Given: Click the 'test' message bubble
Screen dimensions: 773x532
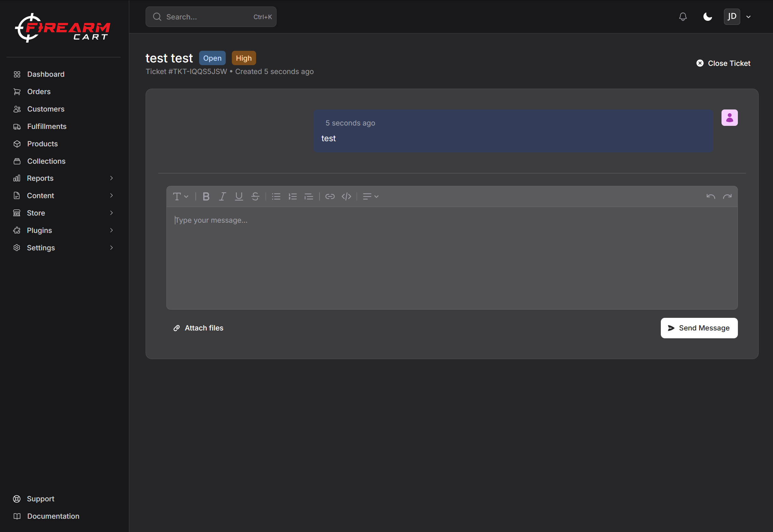Looking at the screenshot, I should (513, 131).
